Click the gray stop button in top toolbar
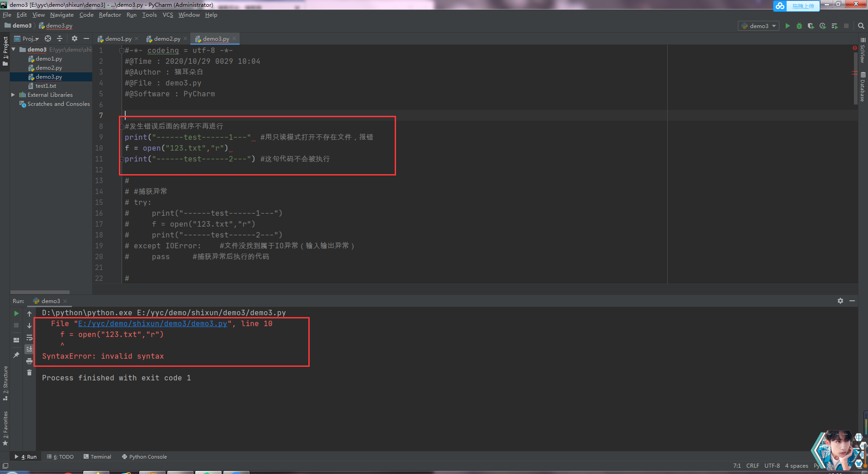Viewport: 868px width, 474px height. point(846,26)
